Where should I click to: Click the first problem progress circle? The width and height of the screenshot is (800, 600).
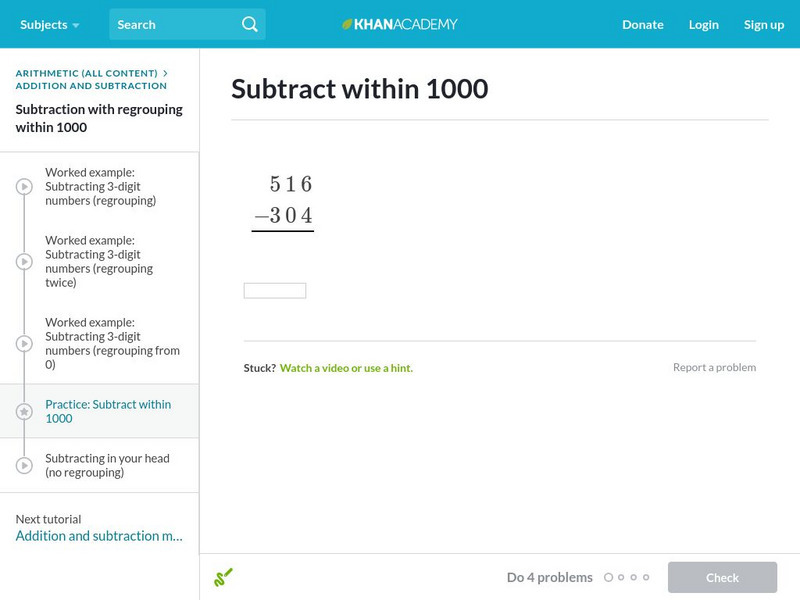coord(608,577)
